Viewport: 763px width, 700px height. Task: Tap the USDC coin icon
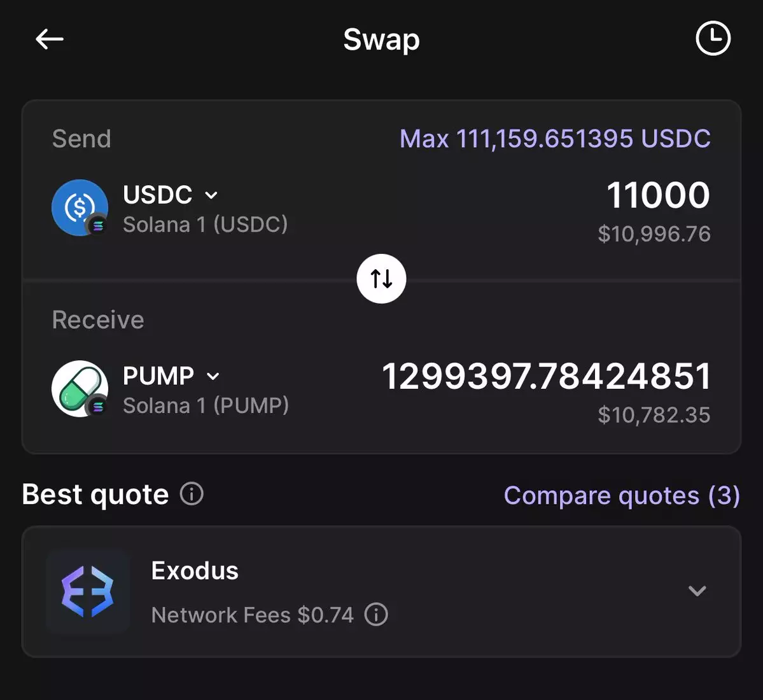tap(80, 207)
